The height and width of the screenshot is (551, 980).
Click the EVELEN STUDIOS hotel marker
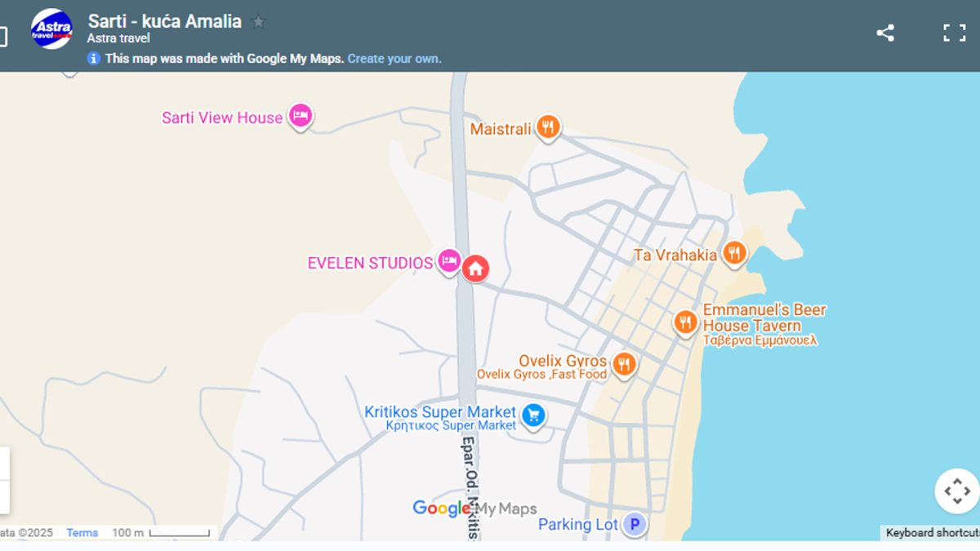tap(448, 261)
